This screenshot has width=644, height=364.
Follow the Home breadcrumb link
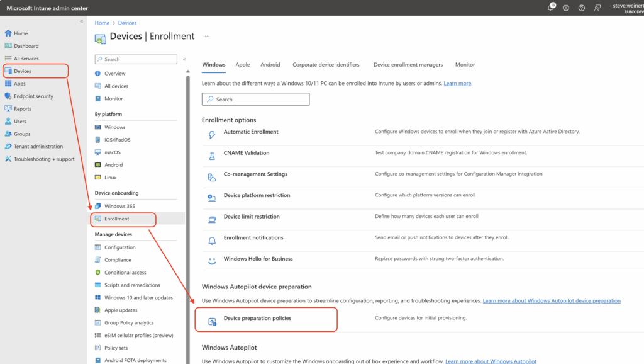coord(103,23)
